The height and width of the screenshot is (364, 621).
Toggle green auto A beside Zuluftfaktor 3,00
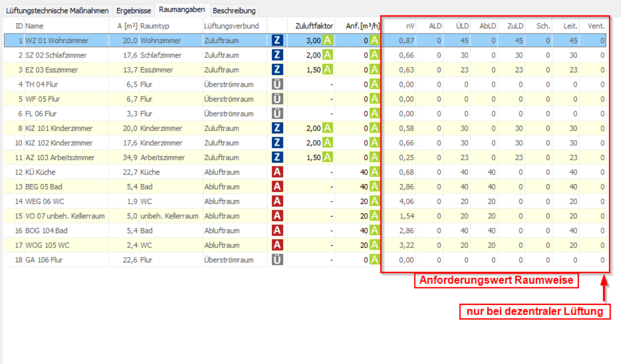(x=328, y=40)
